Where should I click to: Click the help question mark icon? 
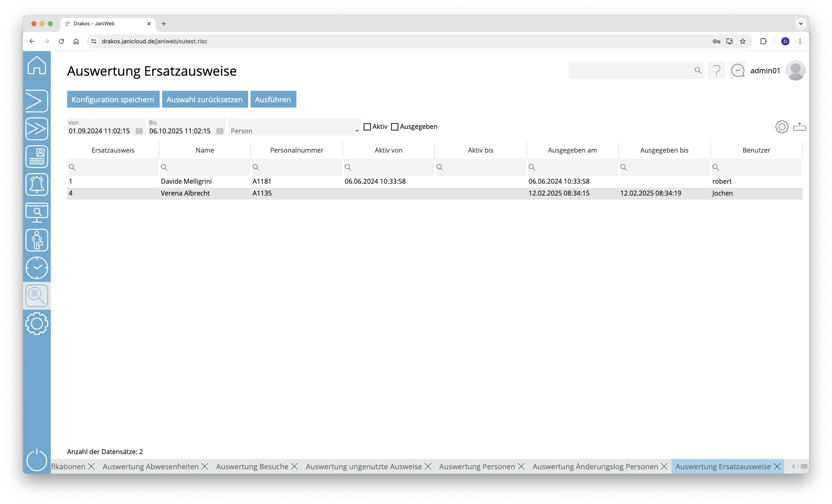click(x=717, y=71)
